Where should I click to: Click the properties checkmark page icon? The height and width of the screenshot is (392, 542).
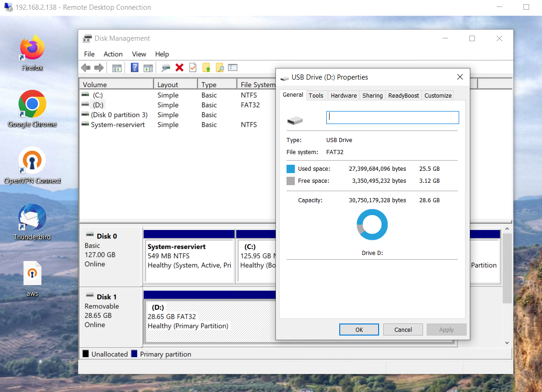coord(193,68)
